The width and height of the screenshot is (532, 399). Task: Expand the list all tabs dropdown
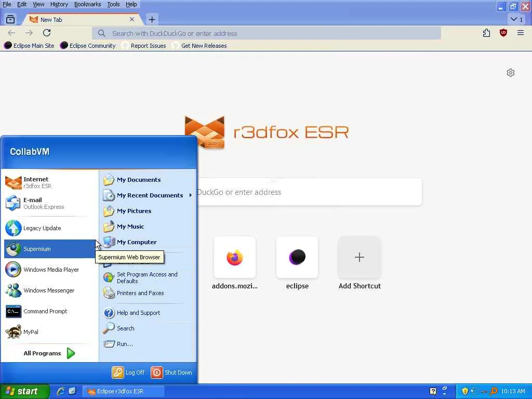tap(516, 19)
